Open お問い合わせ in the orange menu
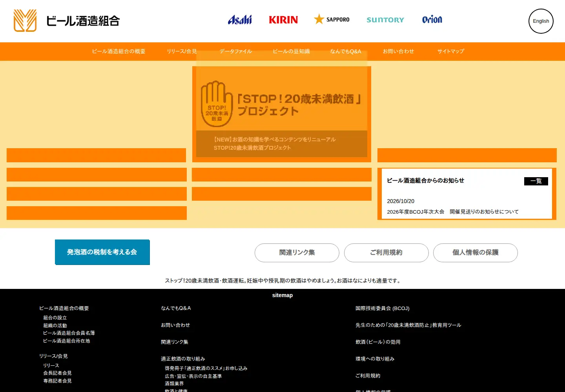The height and width of the screenshot is (392, 565). pos(398,51)
